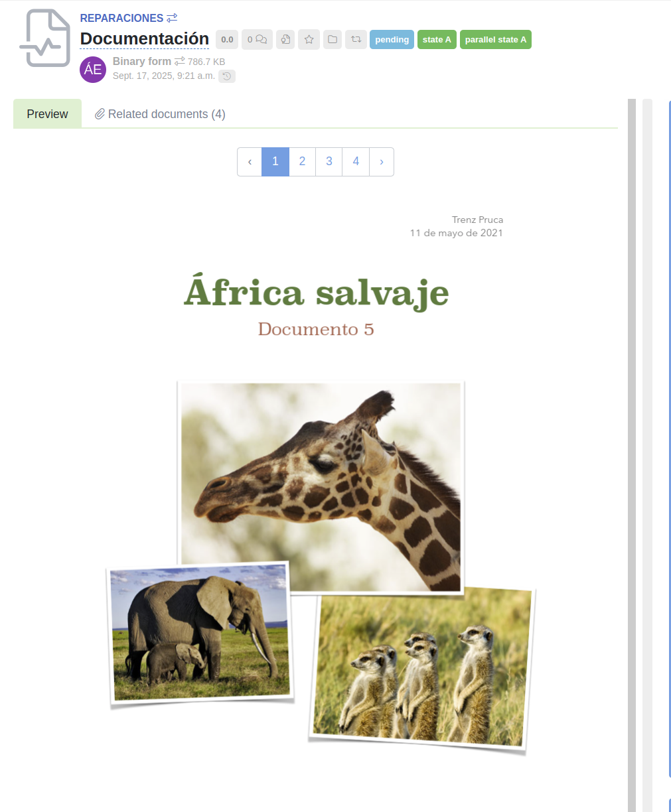Open the REPARACIONES link
The image size is (671, 812).
[x=121, y=18]
